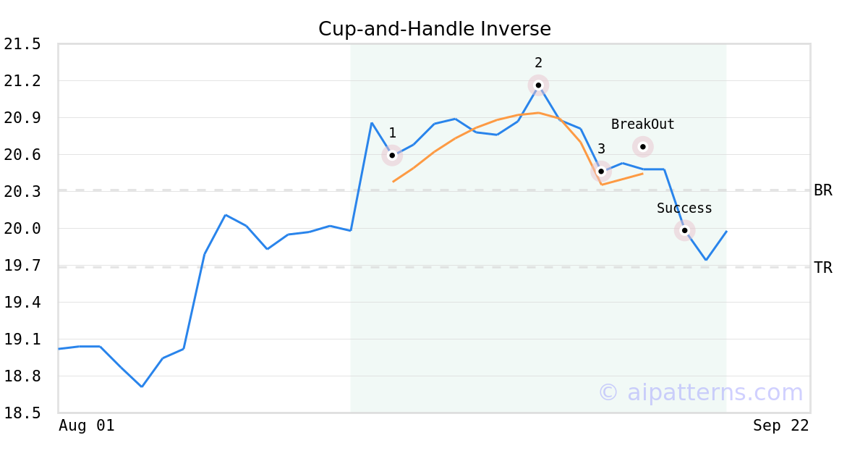Screen dimensions: 868x456
Task: Select the Success marker dot
Action: point(685,230)
